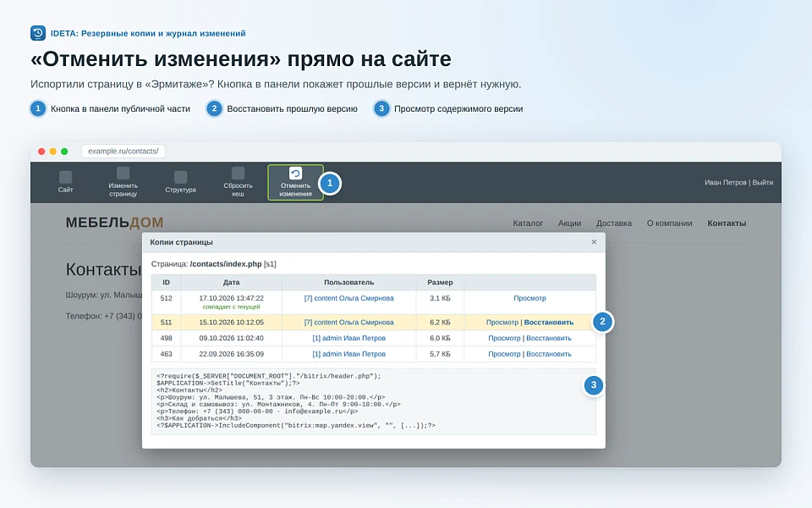Viewport: 812px width, 508px height.
Task: Click the 5,7 КБ size cell
Action: (440, 354)
